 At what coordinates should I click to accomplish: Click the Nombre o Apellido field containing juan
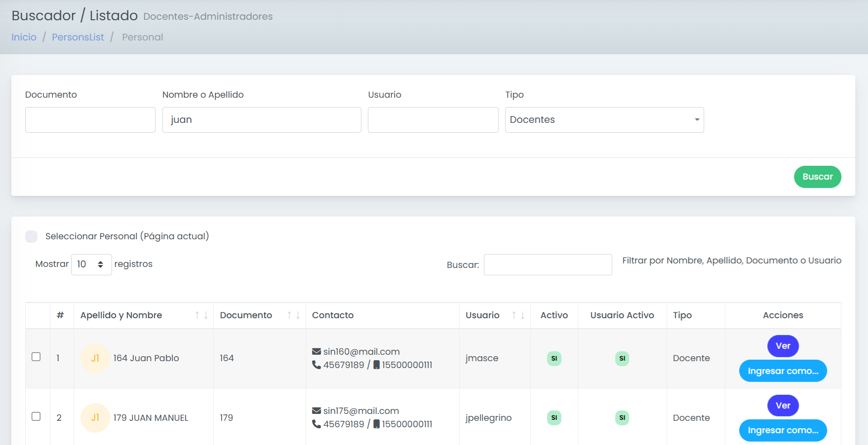coord(262,120)
